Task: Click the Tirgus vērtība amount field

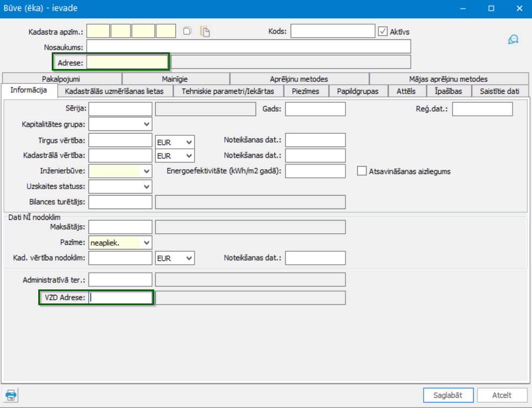Action: (120, 140)
